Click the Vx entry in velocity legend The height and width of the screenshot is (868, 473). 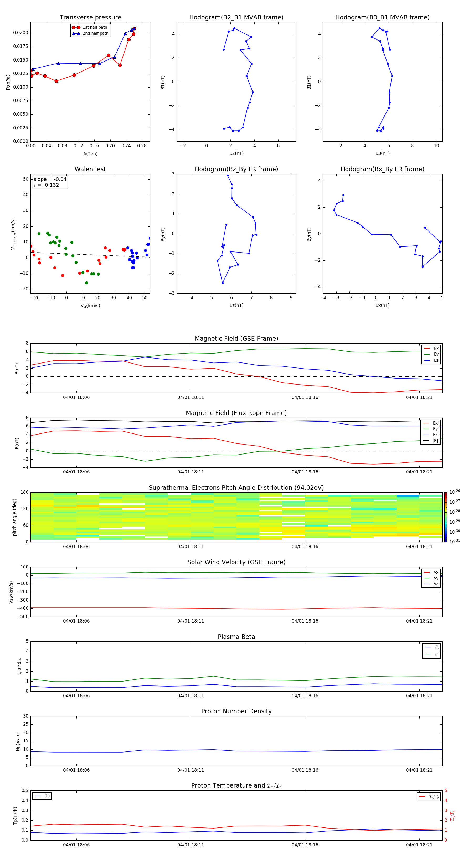pyautogui.click(x=431, y=572)
